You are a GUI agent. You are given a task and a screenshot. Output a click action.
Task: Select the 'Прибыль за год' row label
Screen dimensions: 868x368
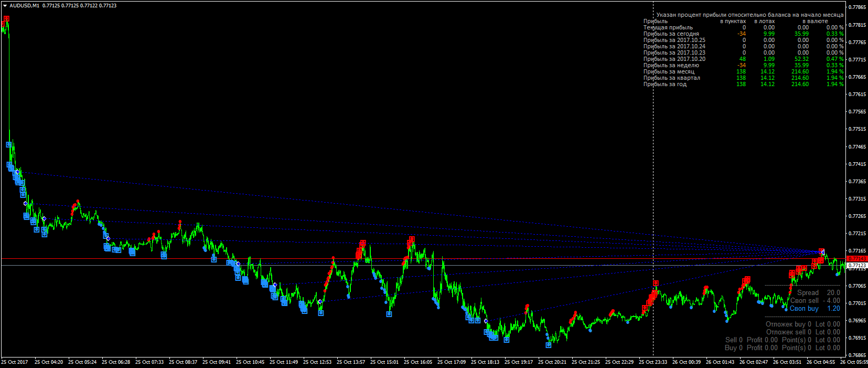click(665, 84)
